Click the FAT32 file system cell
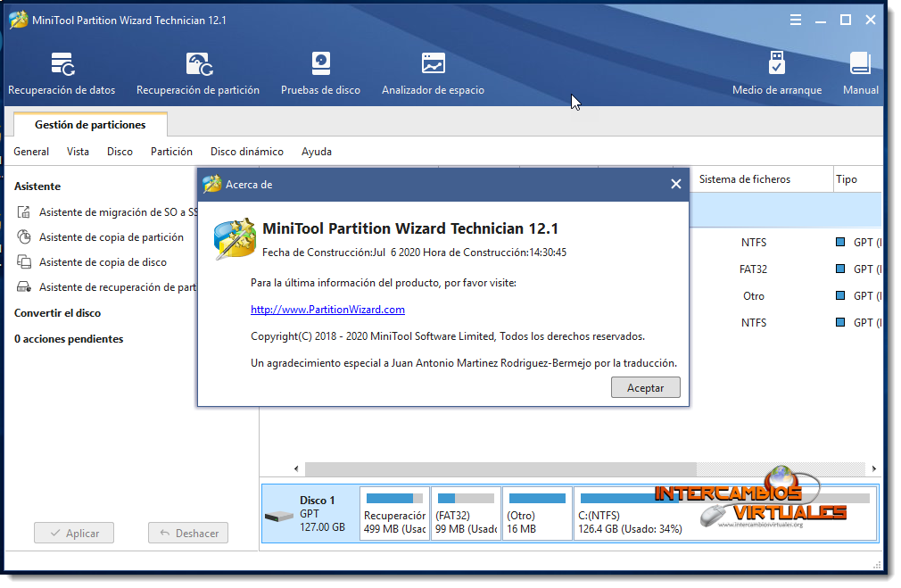Image resolution: width=901 pixels, height=588 pixels. 753,269
